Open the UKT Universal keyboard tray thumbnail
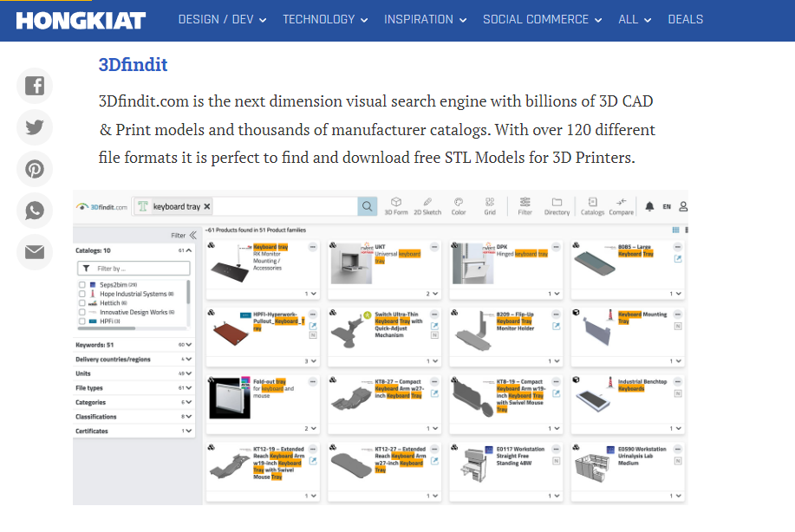 tap(351, 263)
